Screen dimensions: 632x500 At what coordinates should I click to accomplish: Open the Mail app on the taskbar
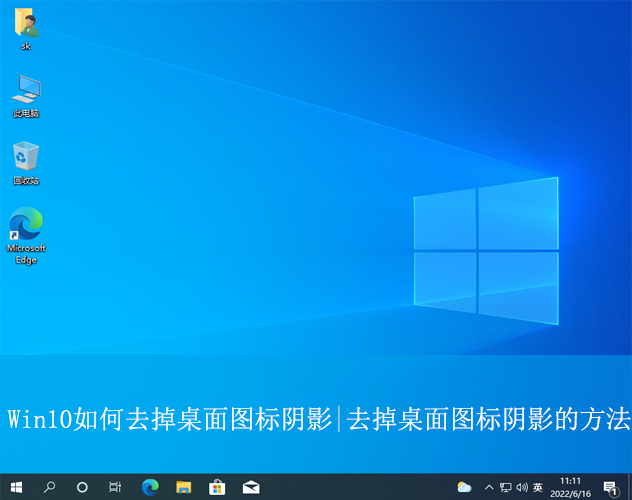pyautogui.click(x=250, y=487)
